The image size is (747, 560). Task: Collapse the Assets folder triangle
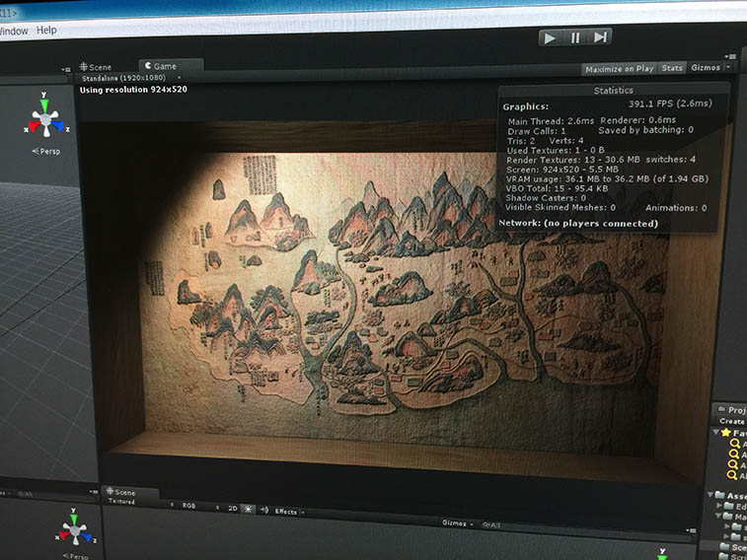[x=710, y=494]
